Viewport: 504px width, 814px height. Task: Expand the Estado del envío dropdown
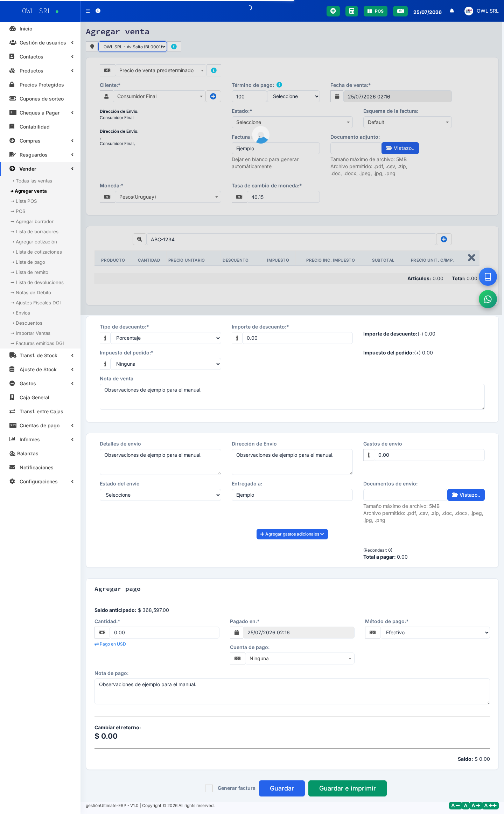click(160, 495)
